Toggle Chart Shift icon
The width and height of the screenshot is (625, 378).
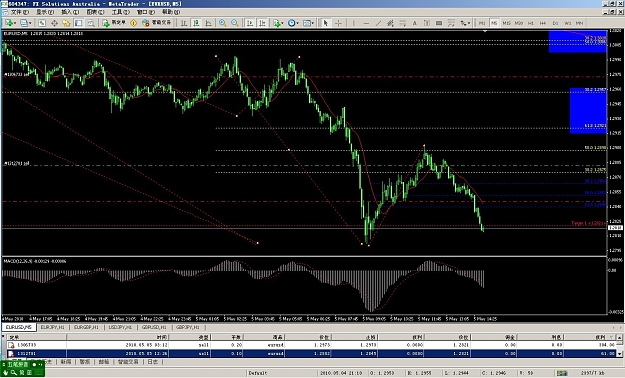tap(262, 23)
